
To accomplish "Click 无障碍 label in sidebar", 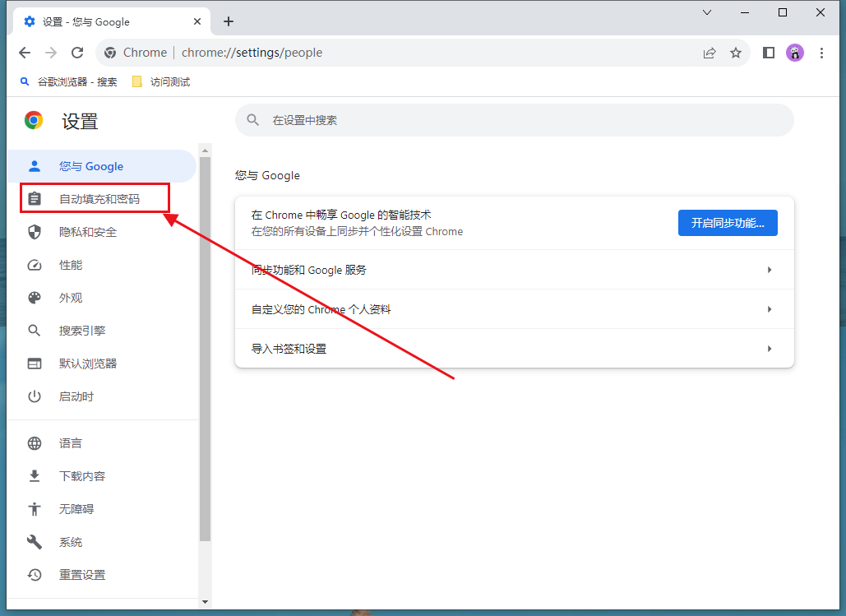I will pyautogui.click(x=76, y=509).
